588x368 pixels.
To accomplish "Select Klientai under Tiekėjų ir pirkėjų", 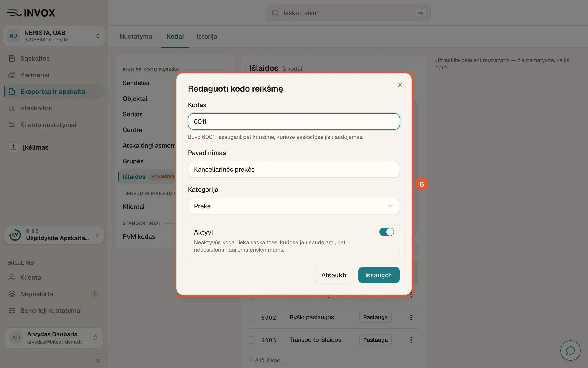I will [x=133, y=207].
